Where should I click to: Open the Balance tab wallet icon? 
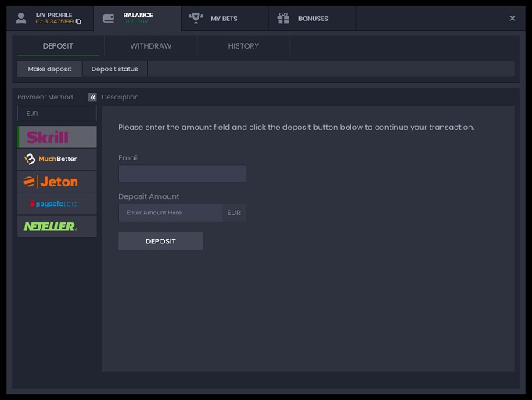click(x=109, y=18)
